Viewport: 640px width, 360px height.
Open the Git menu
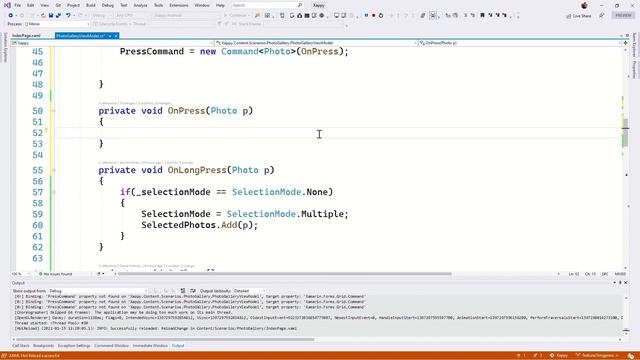[58, 5]
